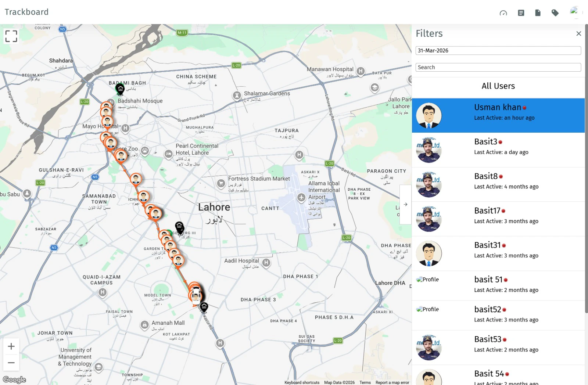Click University of Management & Technology icon

pyautogui.click(x=98, y=367)
